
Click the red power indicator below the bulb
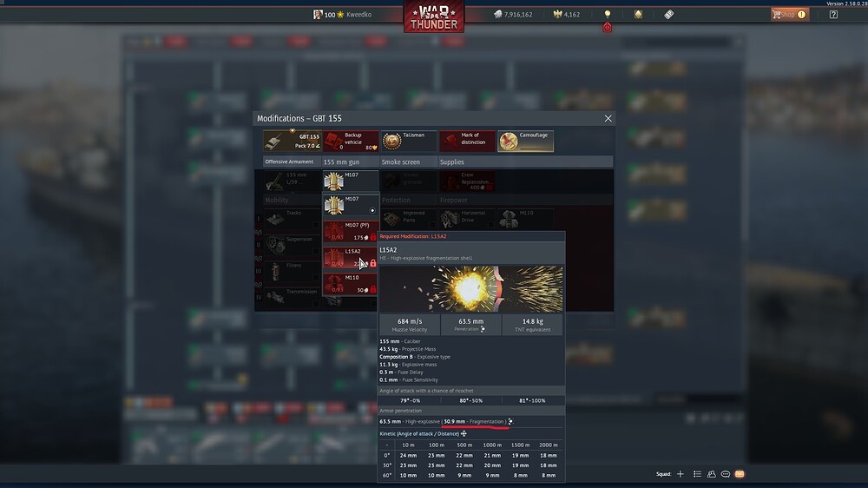point(608,27)
